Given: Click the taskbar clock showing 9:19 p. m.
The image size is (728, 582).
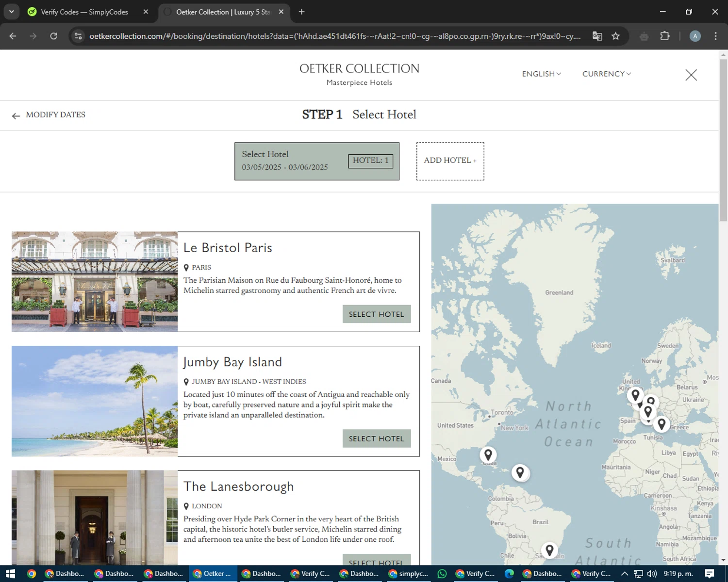Looking at the screenshot, I should pos(678,574).
